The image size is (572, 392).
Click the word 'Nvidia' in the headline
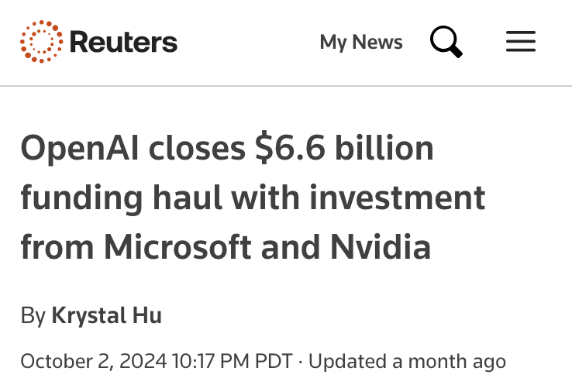point(381,247)
